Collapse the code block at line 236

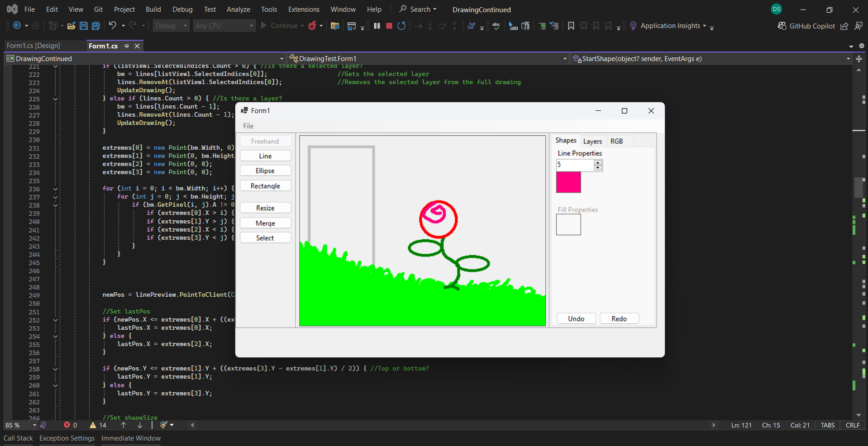pyautogui.click(x=55, y=189)
